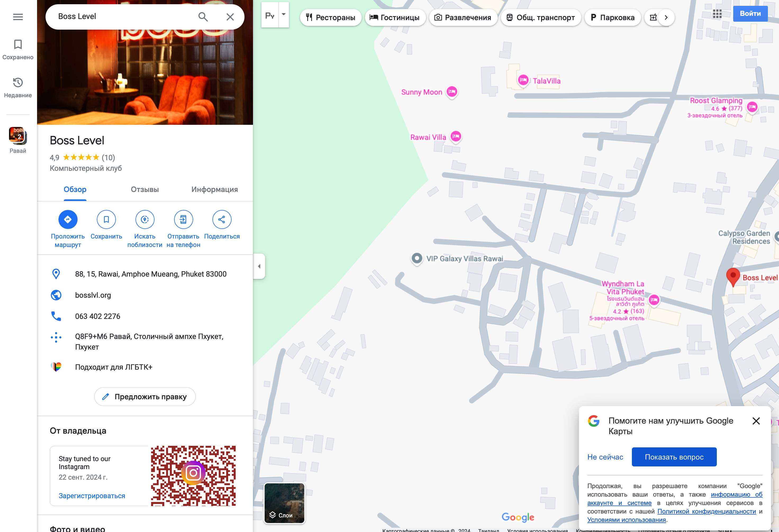This screenshot has width=779, height=532.
Task: Click Искать поблизости nearby icon
Action: pyautogui.click(x=145, y=219)
